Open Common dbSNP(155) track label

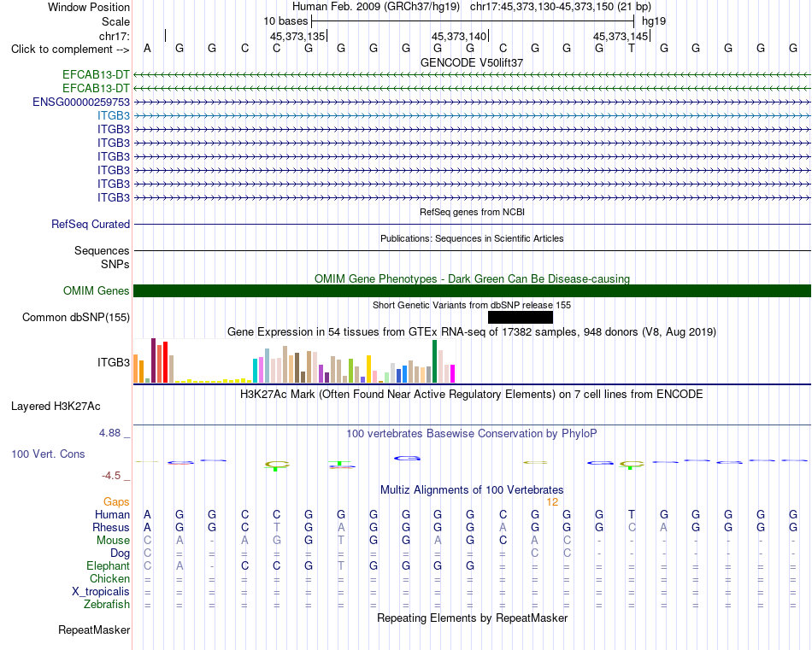[x=76, y=317]
